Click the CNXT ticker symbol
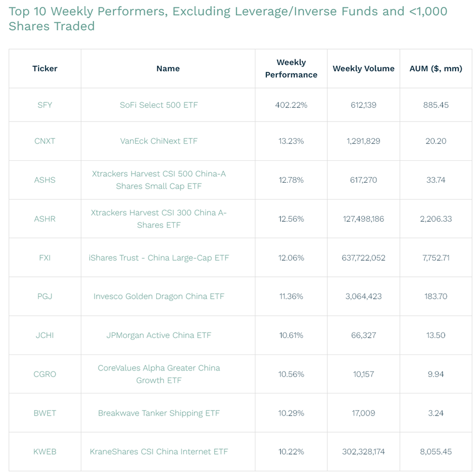The image size is (476, 475). point(45,141)
